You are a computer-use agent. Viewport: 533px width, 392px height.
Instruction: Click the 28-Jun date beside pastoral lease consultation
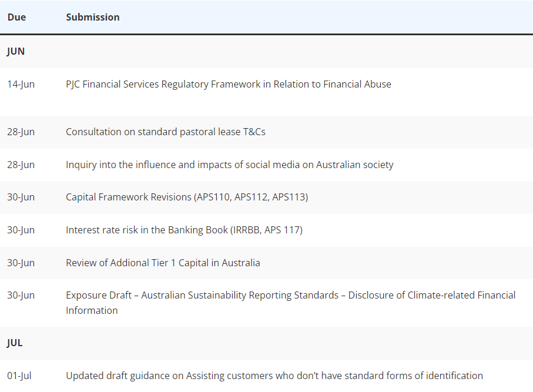[21, 132]
